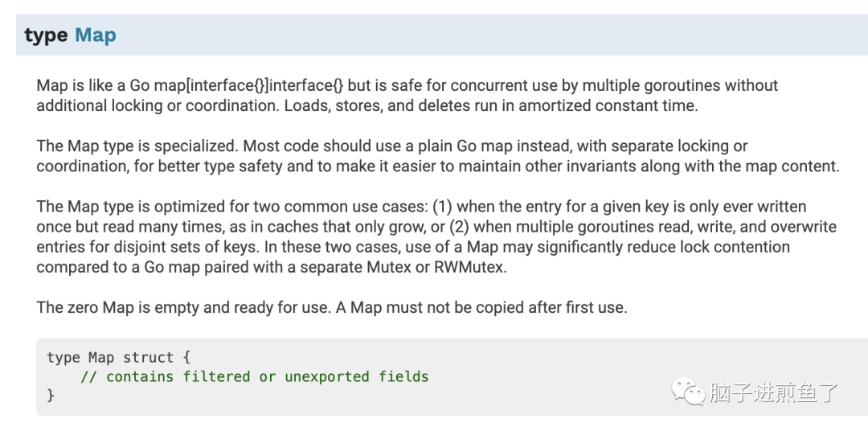Click the "map[interface{}]interface{}" text
This screenshot has width=868, height=431.
point(256,85)
